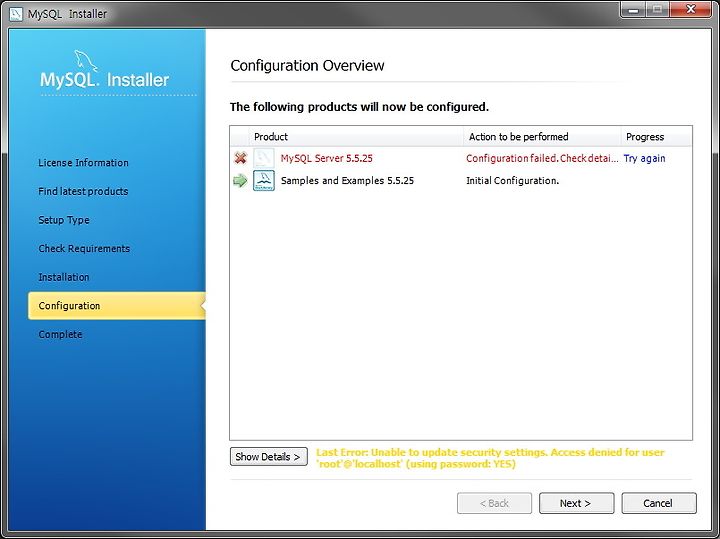The image size is (720, 539).
Task: Minimize the MySQL Installer window
Action: click(x=634, y=9)
